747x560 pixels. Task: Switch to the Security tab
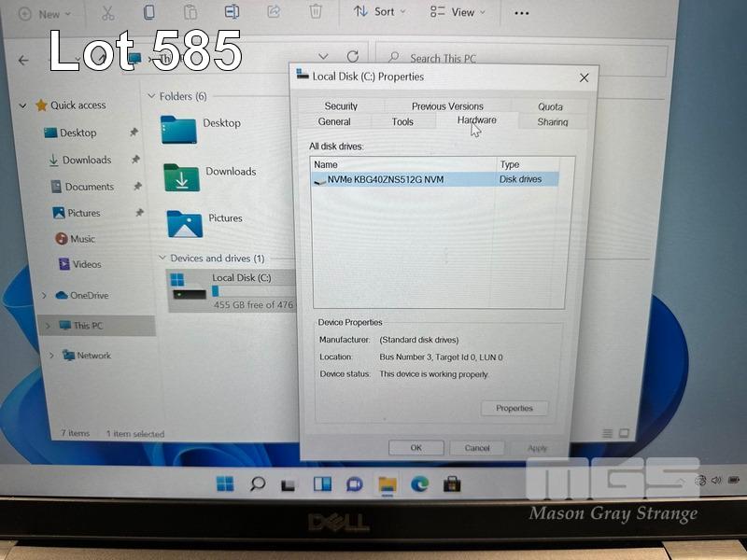point(341,106)
